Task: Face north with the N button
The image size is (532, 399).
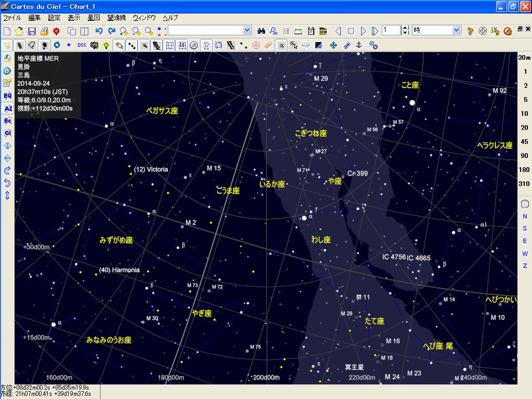Action: coord(525,217)
